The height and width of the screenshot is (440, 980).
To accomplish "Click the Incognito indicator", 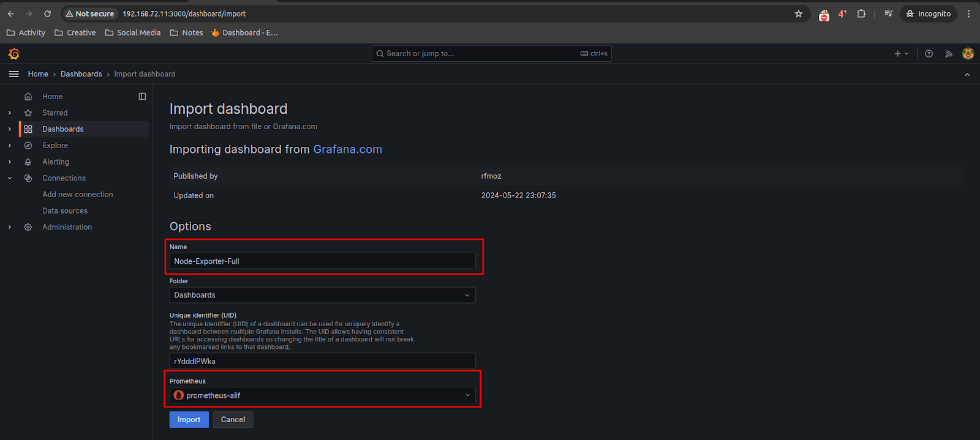I will [929, 13].
